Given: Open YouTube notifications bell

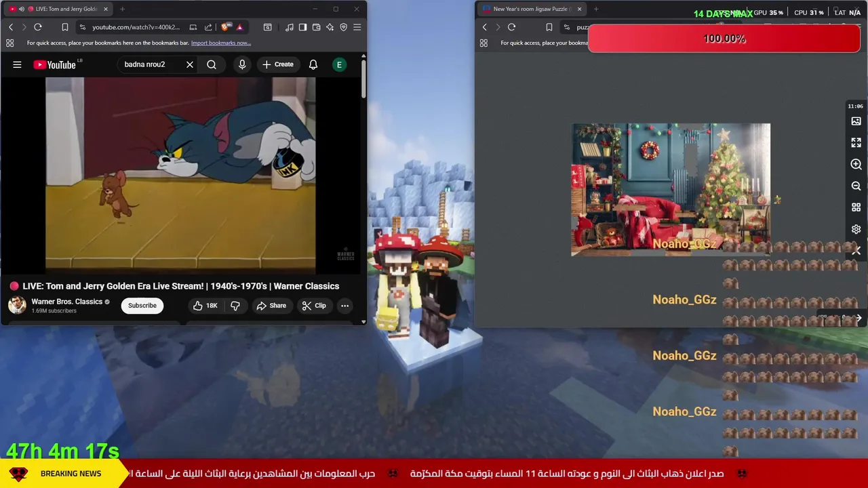Looking at the screenshot, I should tap(313, 64).
